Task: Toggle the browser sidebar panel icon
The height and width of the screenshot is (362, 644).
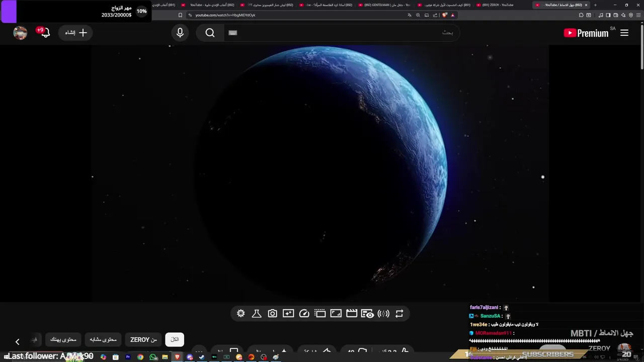Action: tap(608, 15)
